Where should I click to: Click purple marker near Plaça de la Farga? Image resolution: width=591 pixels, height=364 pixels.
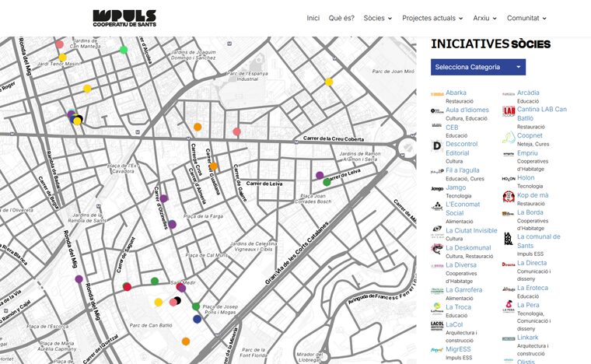(173, 225)
